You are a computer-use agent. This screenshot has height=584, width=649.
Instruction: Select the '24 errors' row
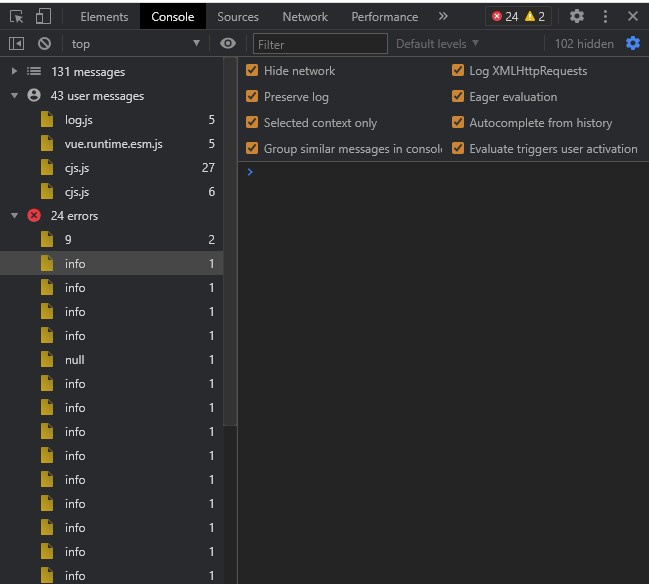112,216
